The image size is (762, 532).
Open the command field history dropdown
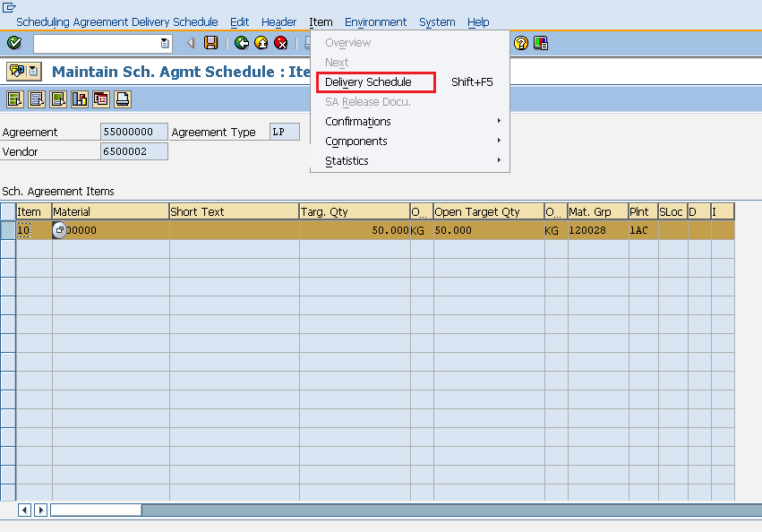tap(165, 43)
